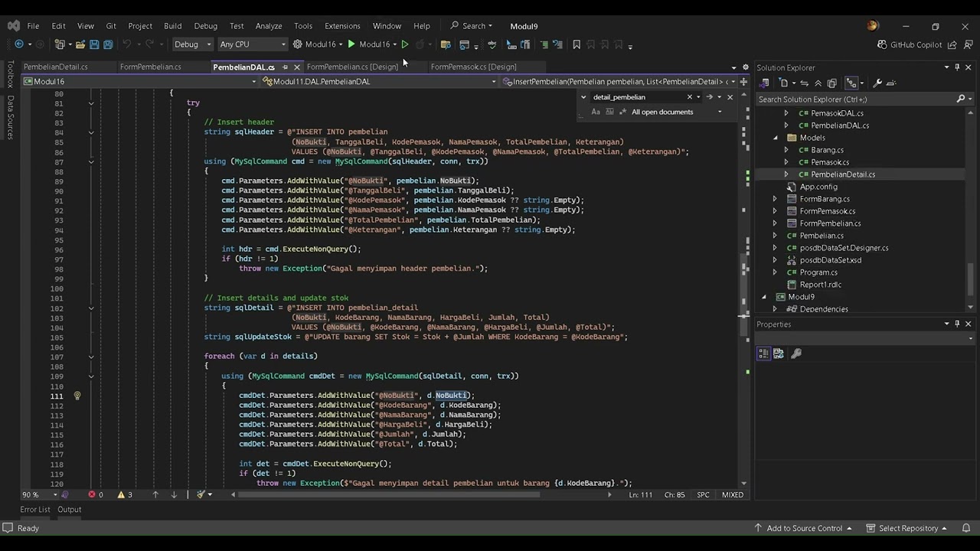Image resolution: width=980 pixels, height=551 pixels.
Task: Open the Modul11.DAL.PembelianDAL type dropdown
Action: (x=380, y=82)
